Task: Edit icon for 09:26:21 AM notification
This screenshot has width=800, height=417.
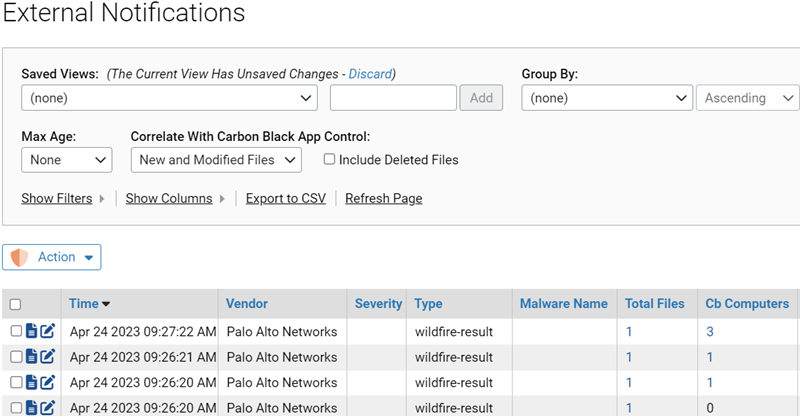Action: (x=47, y=356)
